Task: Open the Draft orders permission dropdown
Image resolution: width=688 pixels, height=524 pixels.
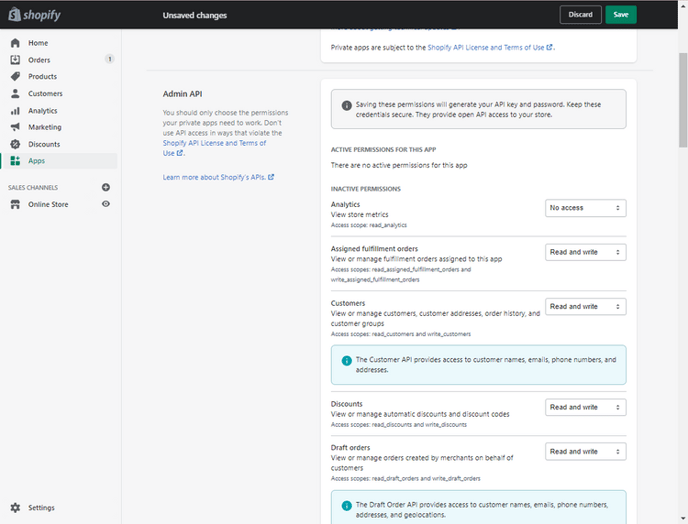Action: tap(585, 452)
